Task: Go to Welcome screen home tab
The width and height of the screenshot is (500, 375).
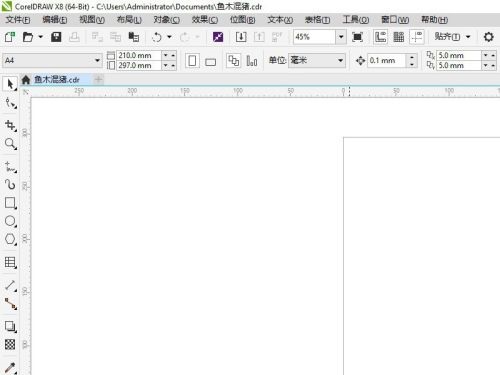Action: pyautogui.click(x=26, y=80)
